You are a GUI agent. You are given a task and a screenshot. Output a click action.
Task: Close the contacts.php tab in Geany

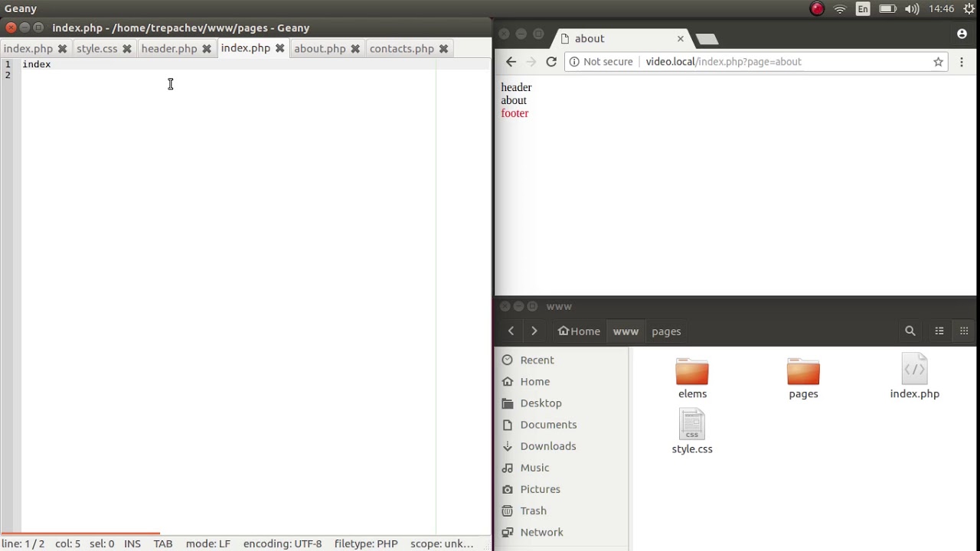(x=443, y=48)
